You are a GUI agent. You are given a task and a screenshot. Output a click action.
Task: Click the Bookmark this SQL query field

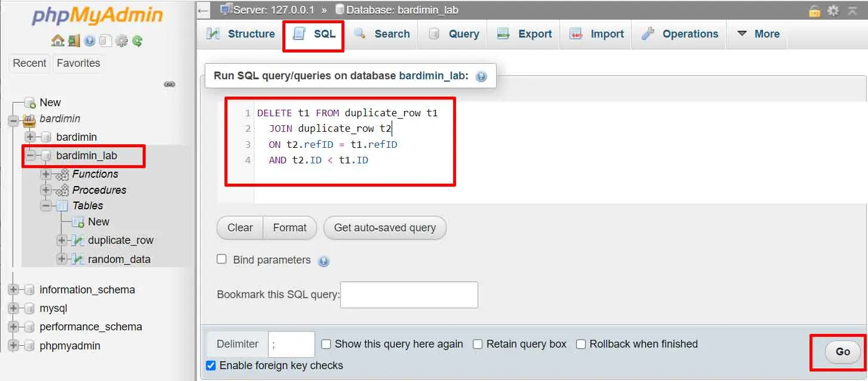[x=409, y=295]
